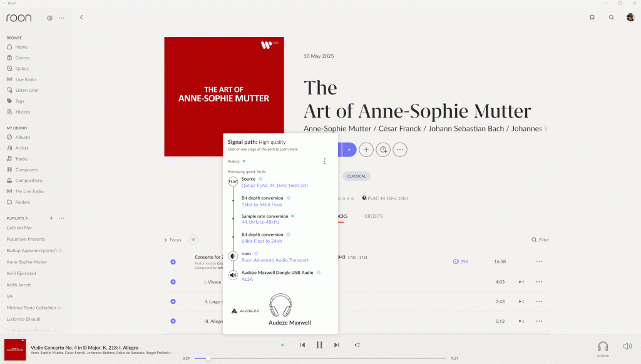Toggle the heart favorites filter
641x364 pixels.
[x=193, y=240]
